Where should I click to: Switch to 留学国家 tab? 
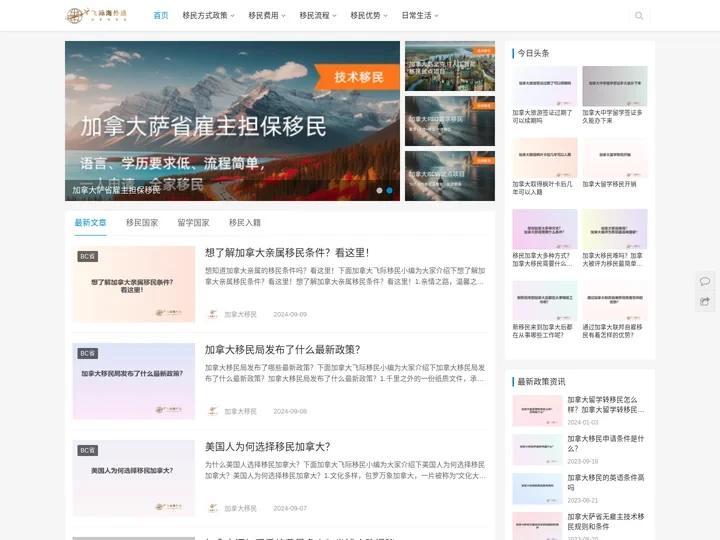coord(193,223)
